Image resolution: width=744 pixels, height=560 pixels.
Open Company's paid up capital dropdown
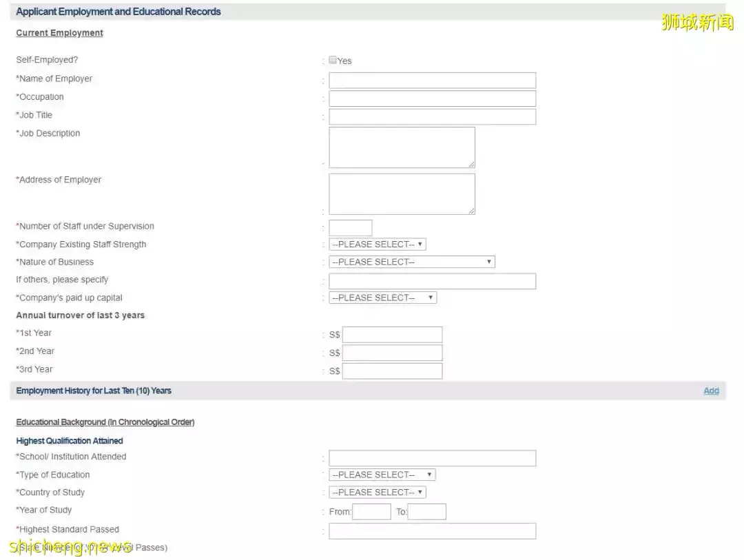382,298
